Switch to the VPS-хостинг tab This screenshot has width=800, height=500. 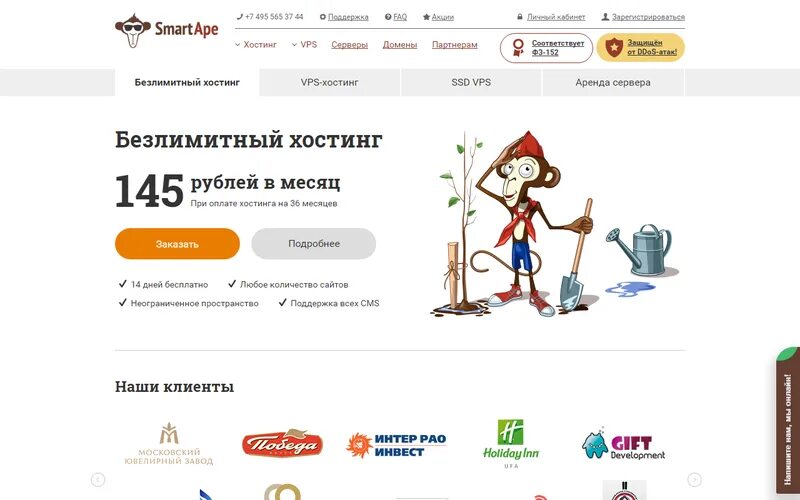tap(330, 82)
